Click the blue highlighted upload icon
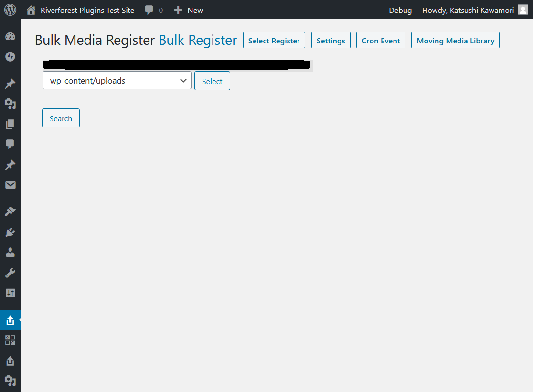533x392 pixels. [10, 320]
